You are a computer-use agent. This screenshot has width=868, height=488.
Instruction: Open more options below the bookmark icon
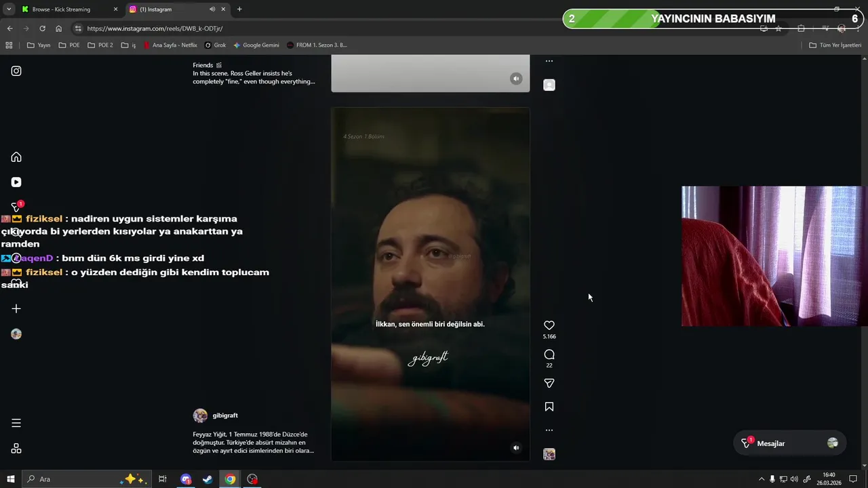pyautogui.click(x=549, y=430)
